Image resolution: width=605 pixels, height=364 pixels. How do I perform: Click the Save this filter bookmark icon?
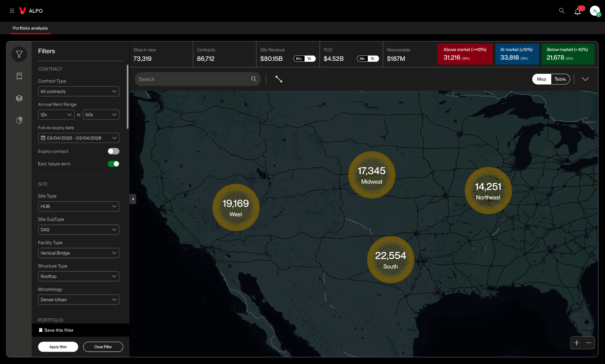(41, 330)
